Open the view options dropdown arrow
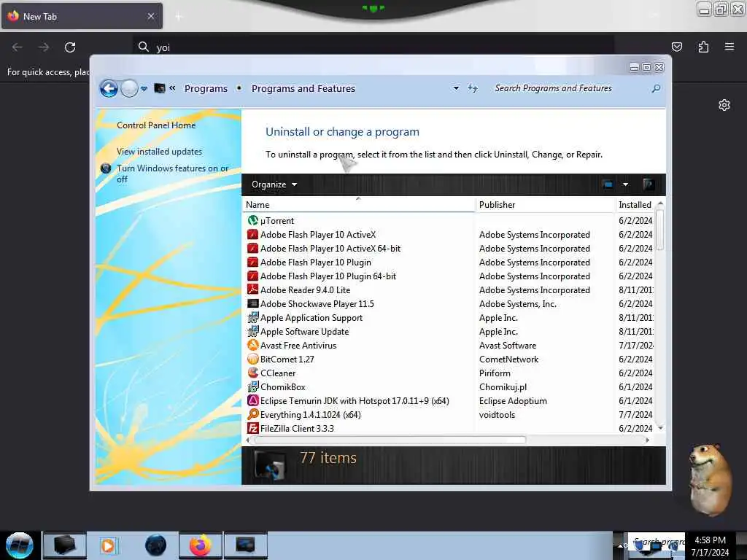Image resolution: width=747 pixels, height=560 pixels. click(625, 184)
